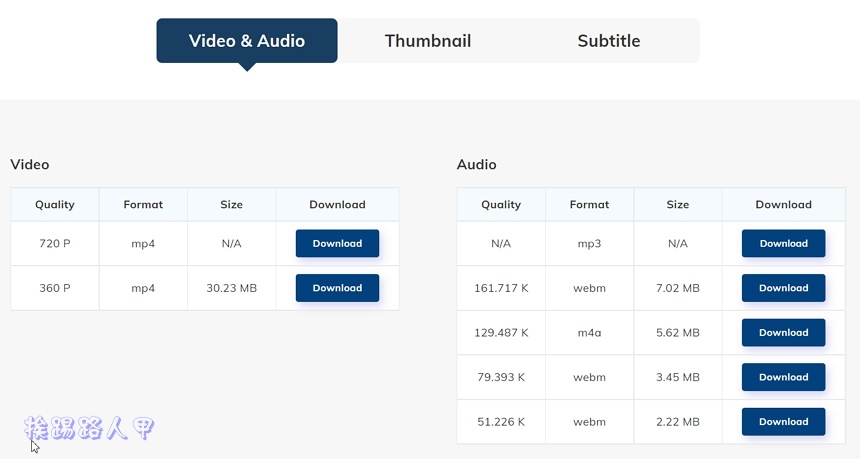The image size is (860, 459).
Task: Click the 360 P quality cell
Action: (55, 288)
